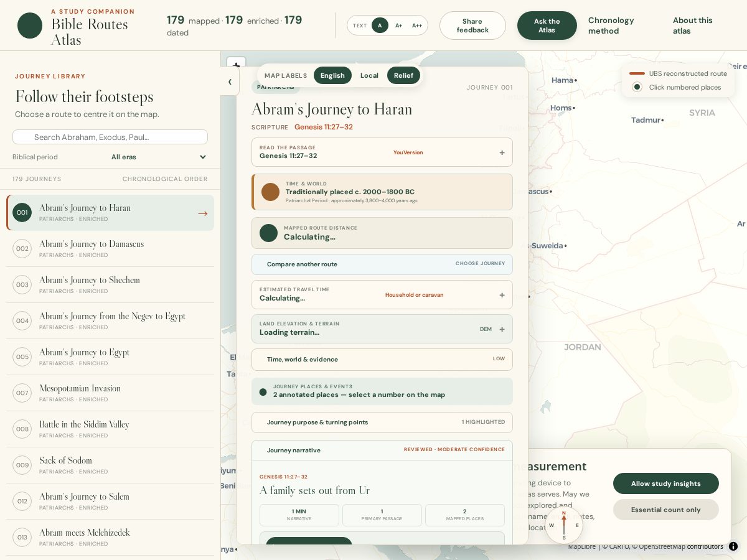
Task: Click the Chronological Order label
Action: [165, 179]
